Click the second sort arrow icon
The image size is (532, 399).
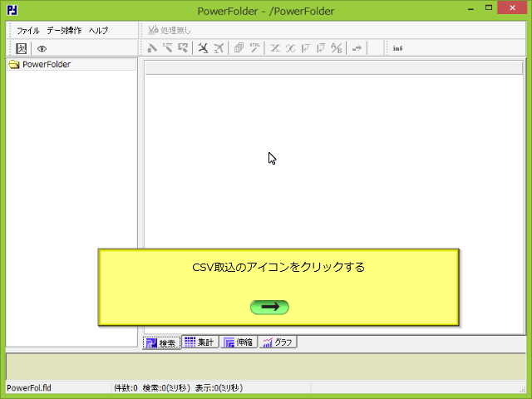[x=321, y=48]
